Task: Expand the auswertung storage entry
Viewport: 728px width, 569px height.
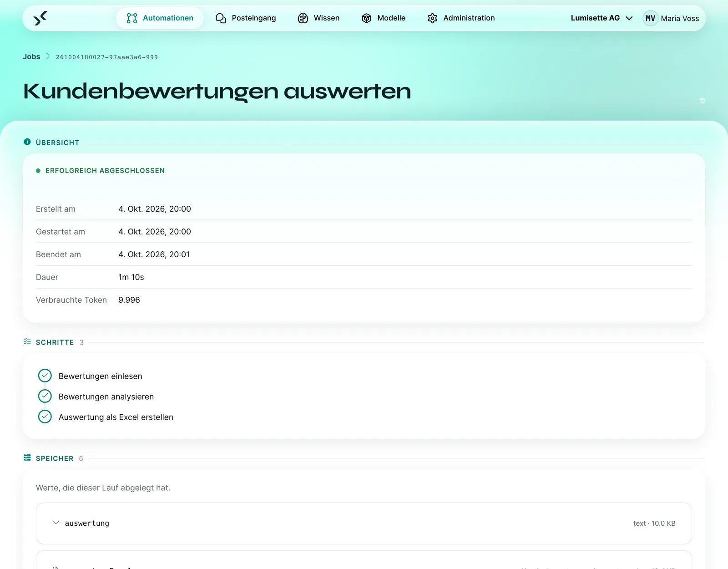Action: coord(56,523)
